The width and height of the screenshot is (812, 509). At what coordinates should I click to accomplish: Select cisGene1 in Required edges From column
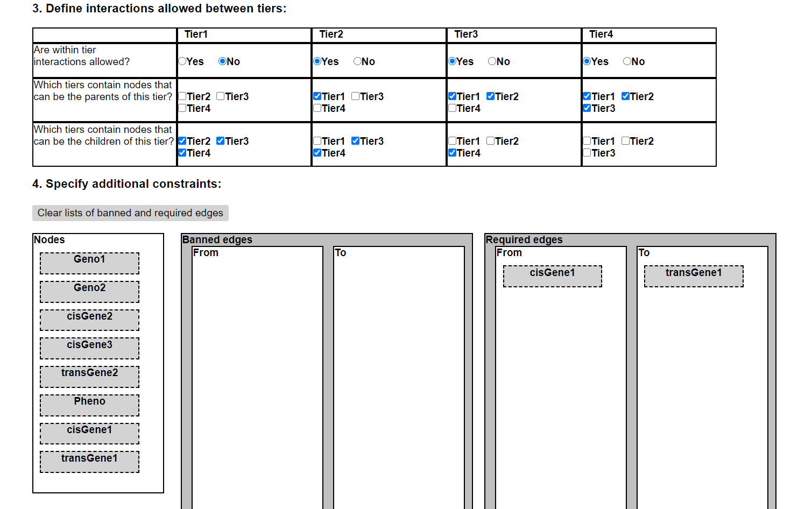tap(552, 276)
